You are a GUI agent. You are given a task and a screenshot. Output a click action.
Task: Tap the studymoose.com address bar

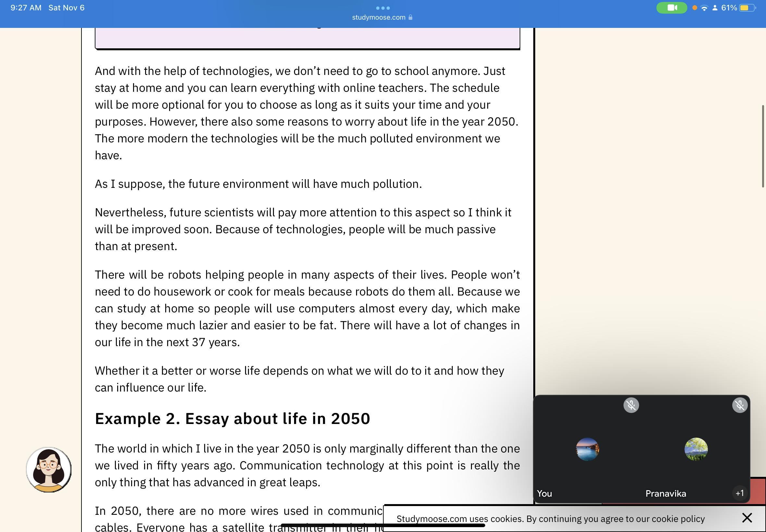click(378, 17)
